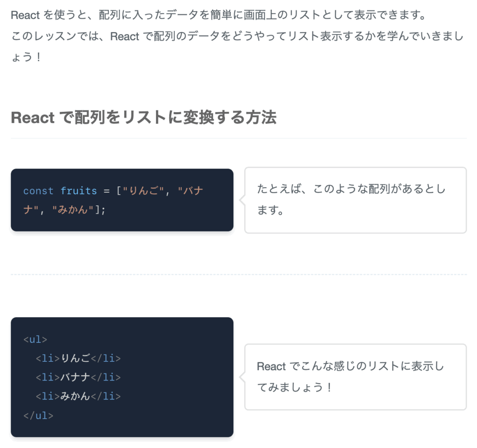477x448 pixels.
Task: Click the const fruits array code block
Action: tap(122, 200)
